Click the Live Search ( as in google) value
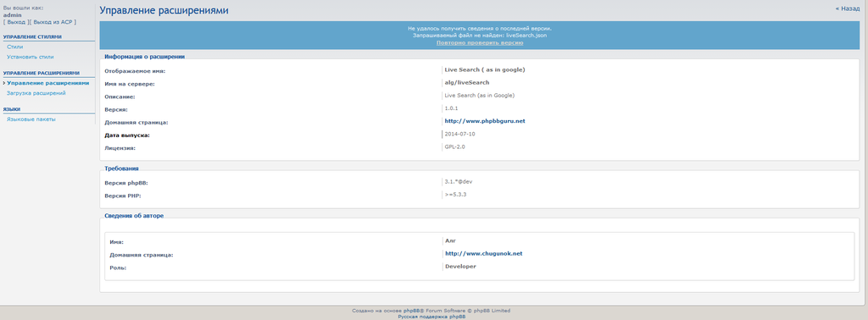This screenshot has width=868, height=320. [x=484, y=69]
